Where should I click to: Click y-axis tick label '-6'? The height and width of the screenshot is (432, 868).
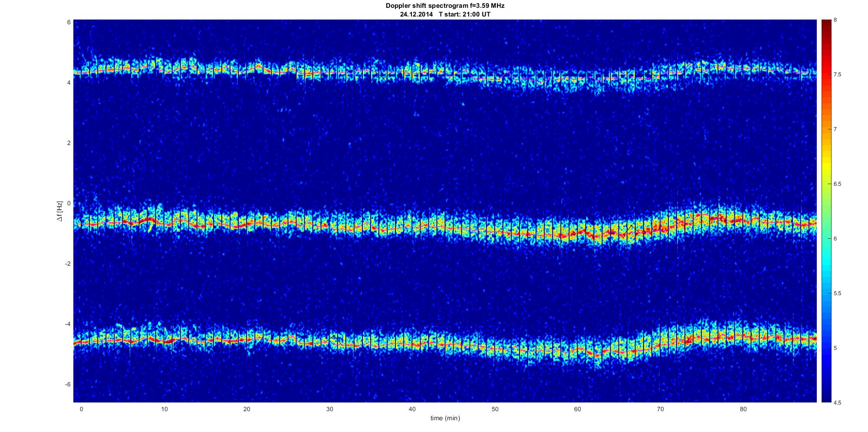click(x=67, y=384)
